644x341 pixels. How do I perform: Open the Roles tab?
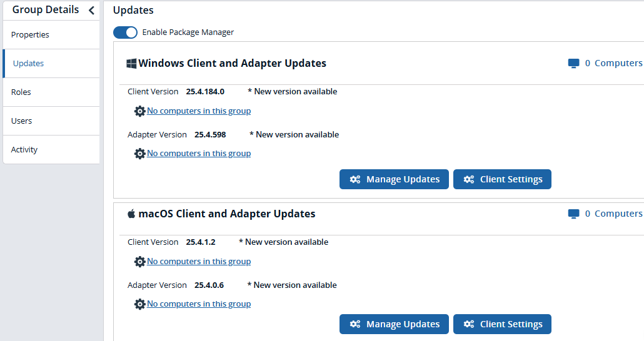pos(51,92)
